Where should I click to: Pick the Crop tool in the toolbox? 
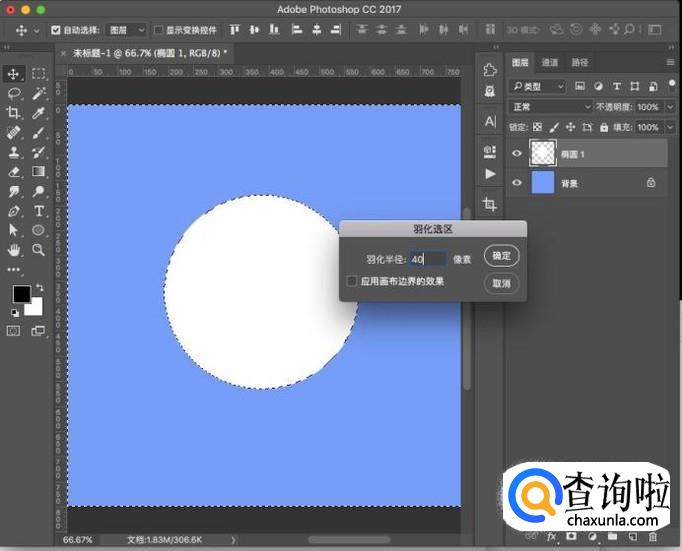[x=15, y=113]
